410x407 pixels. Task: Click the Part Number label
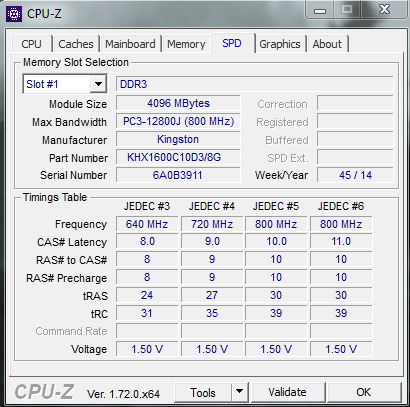[x=78, y=158]
